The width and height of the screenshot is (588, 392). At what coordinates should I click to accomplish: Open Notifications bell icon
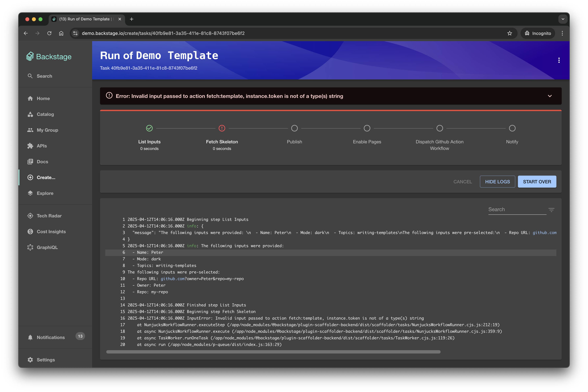(30, 337)
